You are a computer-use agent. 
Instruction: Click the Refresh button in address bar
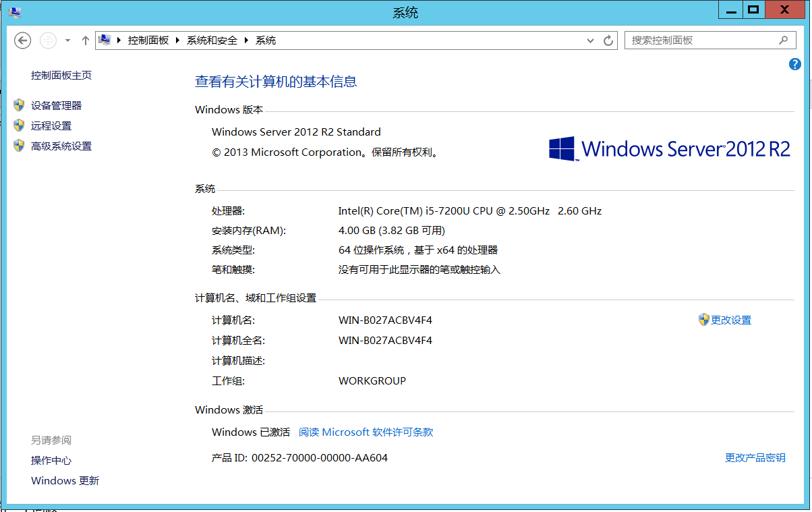(x=608, y=40)
